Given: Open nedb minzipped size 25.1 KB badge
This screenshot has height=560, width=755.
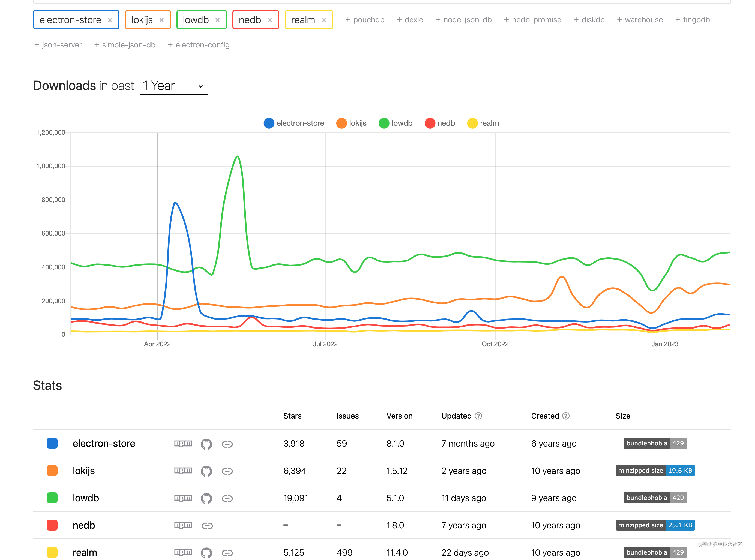Looking at the screenshot, I should pyautogui.click(x=655, y=525).
